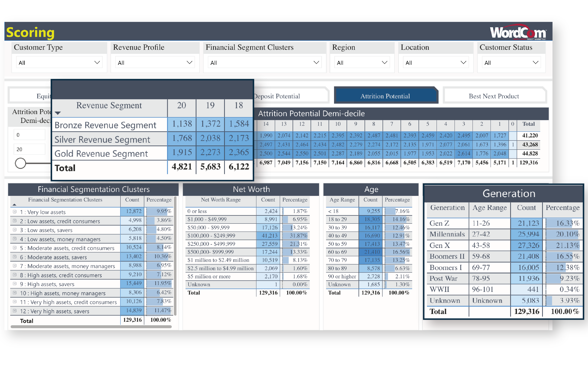Switch to the Best Next Product tab
This screenshot has width=588, height=368.
pos(494,96)
